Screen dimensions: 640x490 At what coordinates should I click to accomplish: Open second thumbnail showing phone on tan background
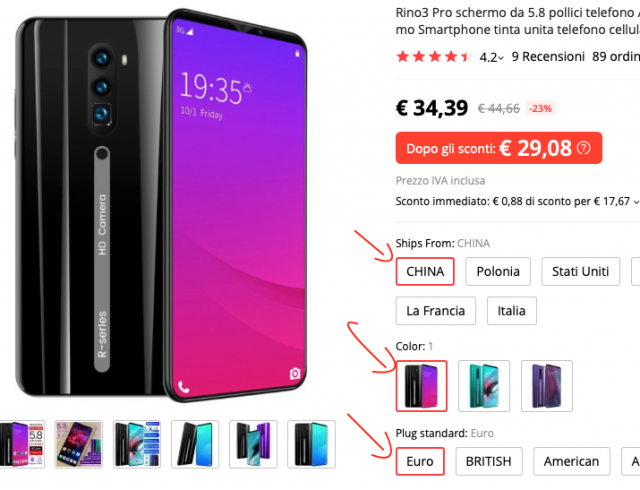[78, 444]
